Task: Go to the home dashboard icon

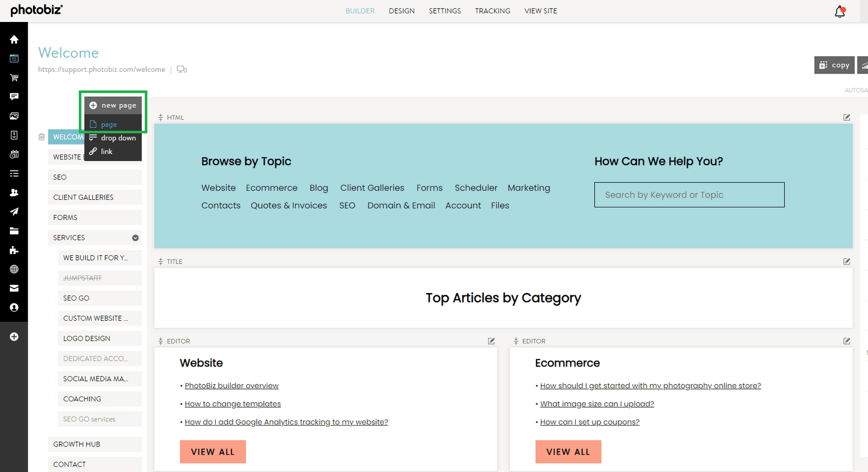Action: [x=14, y=39]
